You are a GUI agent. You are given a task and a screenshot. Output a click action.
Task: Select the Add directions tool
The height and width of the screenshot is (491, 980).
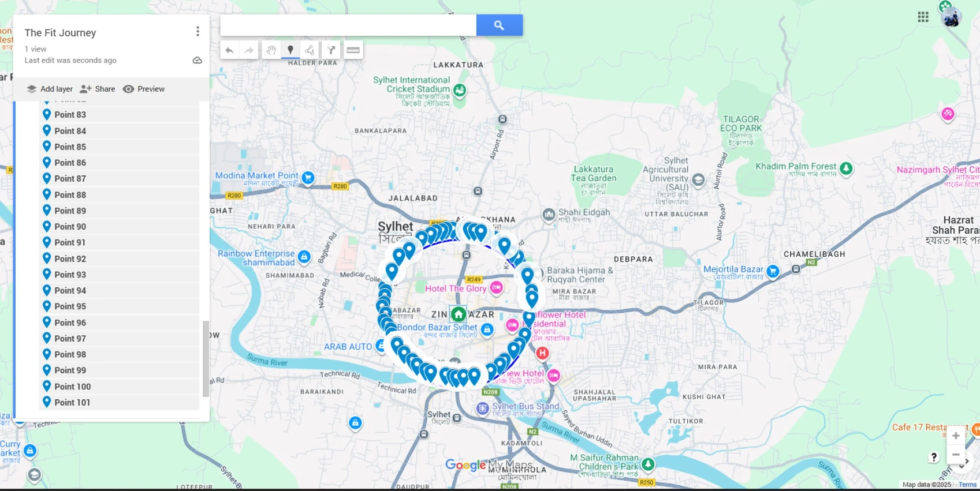(331, 50)
